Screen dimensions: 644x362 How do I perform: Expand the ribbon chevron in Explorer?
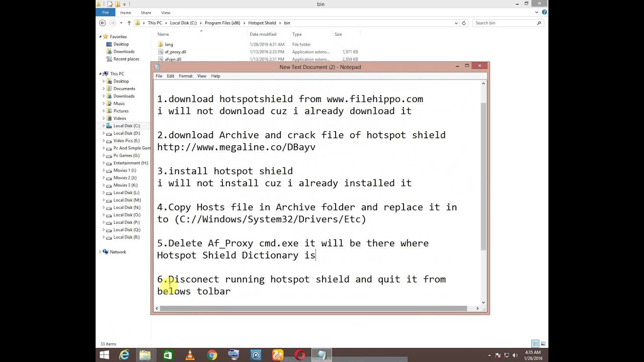[537, 13]
